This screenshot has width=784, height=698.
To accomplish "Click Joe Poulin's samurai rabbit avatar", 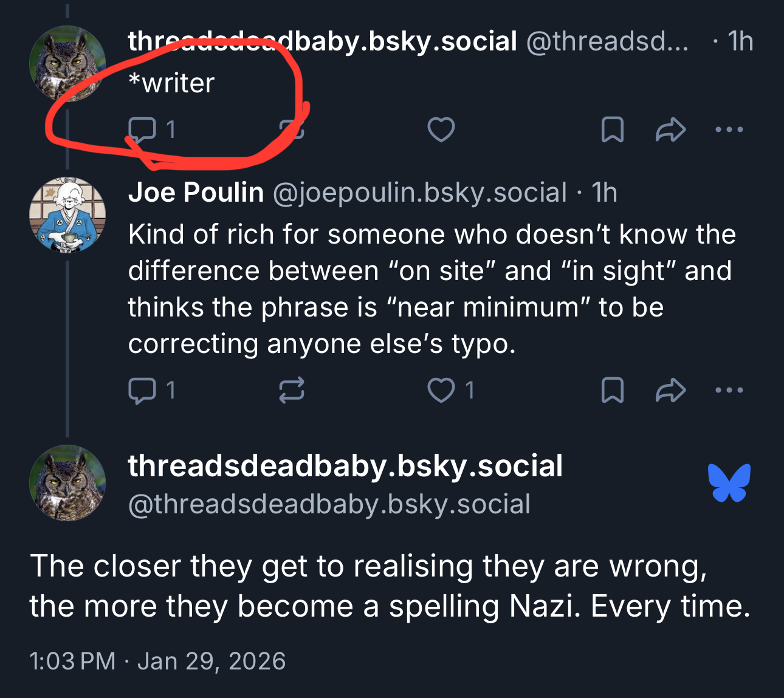I will [67, 214].
